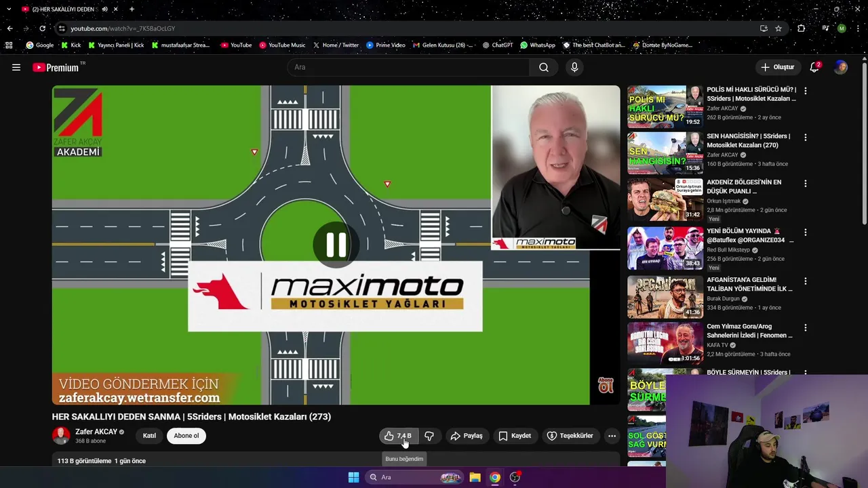Click the Oluştur create button
The image size is (868, 488).
777,67
